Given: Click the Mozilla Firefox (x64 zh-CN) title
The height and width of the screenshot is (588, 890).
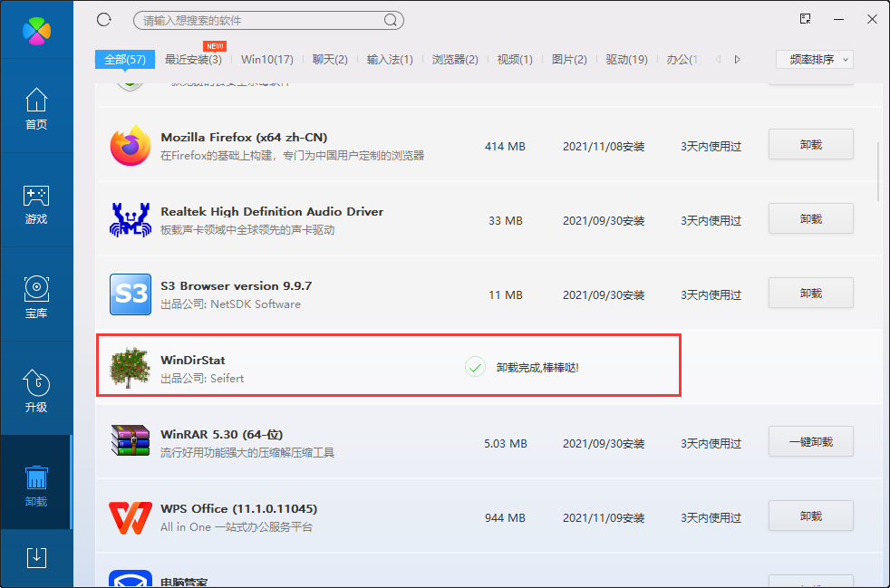Looking at the screenshot, I should tap(244, 138).
